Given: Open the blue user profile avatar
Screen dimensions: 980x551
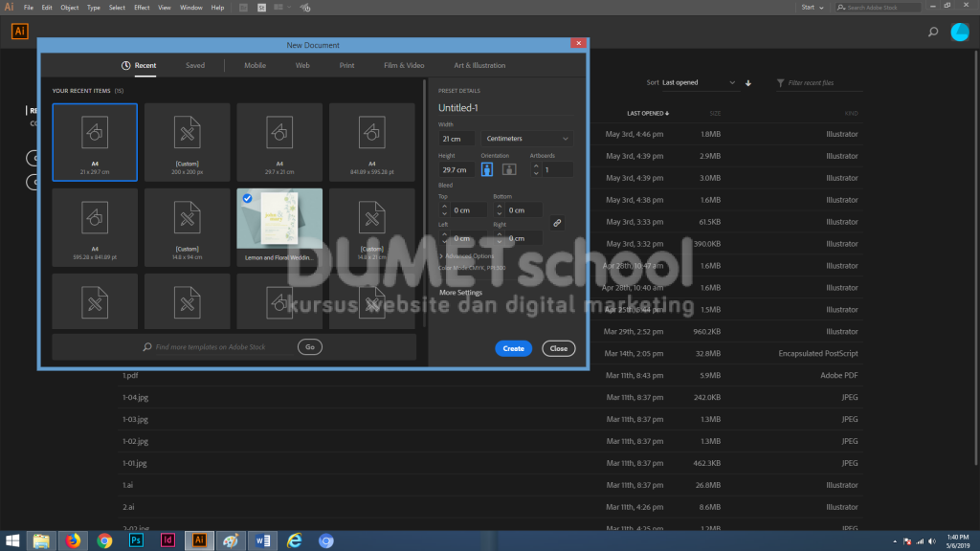Looking at the screenshot, I should tap(959, 32).
